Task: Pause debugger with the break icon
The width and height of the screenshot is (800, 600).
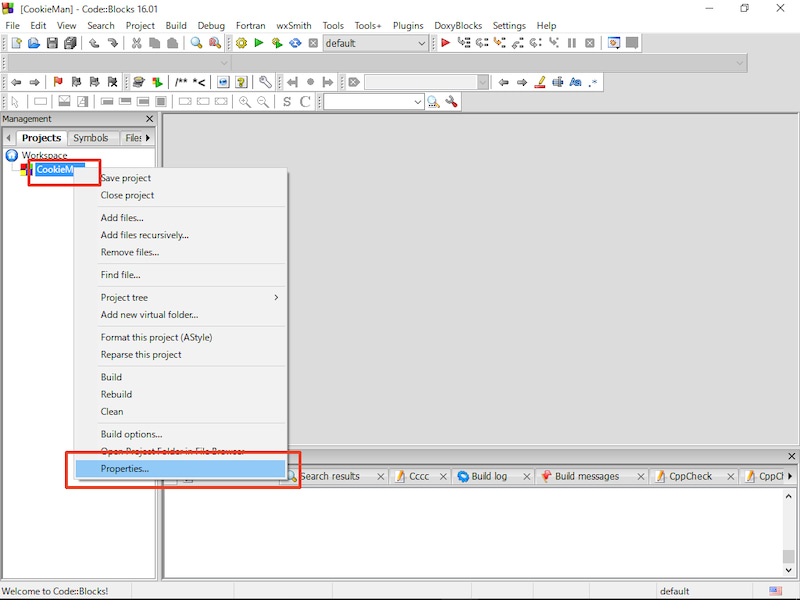Action: pyautogui.click(x=572, y=43)
